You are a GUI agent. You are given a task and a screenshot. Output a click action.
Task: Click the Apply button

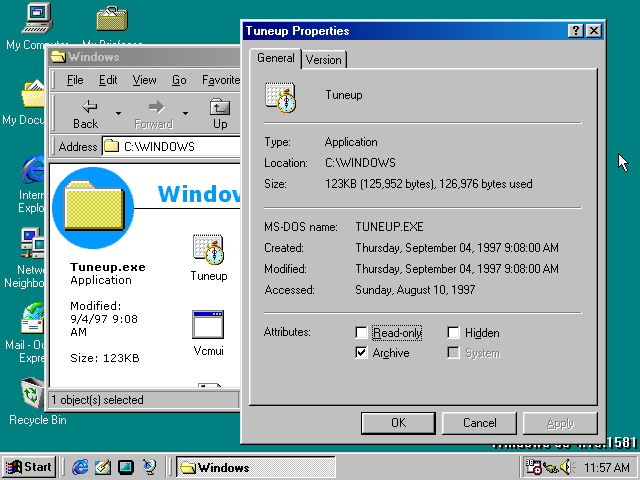click(x=560, y=423)
